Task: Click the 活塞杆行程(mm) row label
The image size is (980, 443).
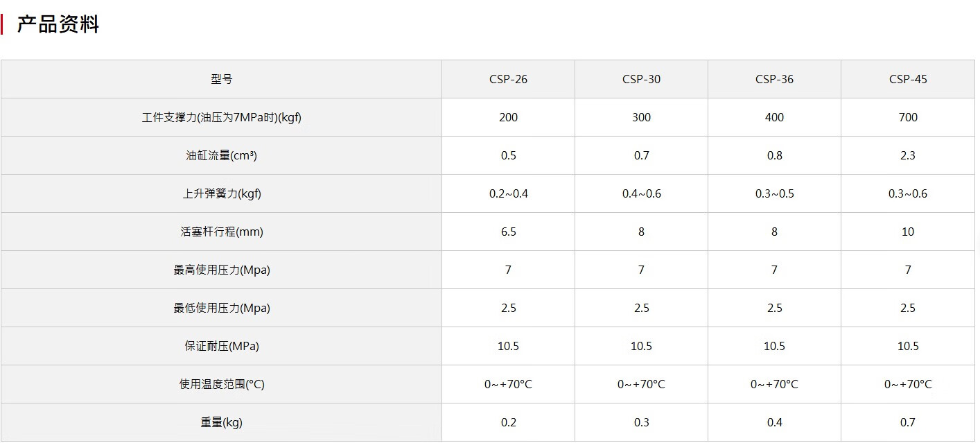Action: (222, 232)
